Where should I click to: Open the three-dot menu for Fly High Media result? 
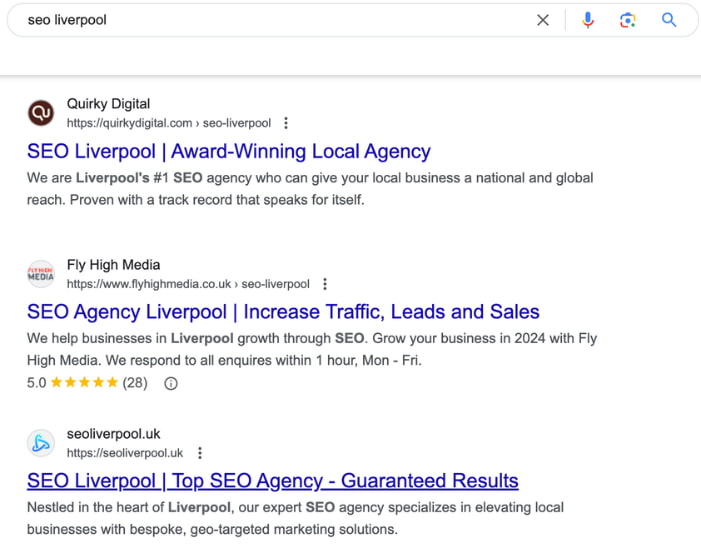[x=325, y=284]
